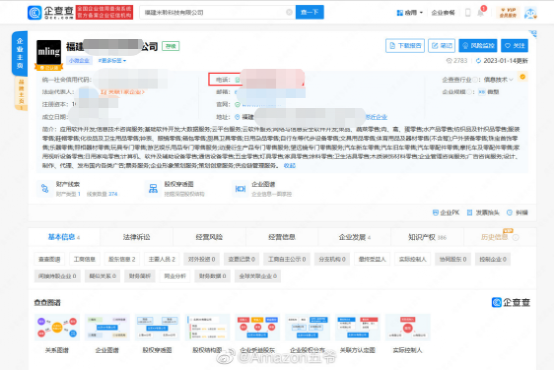Switch to the 法律诉讼 tab
The image size is (554, 370).
pyautogui.click(x=136, y=237)
